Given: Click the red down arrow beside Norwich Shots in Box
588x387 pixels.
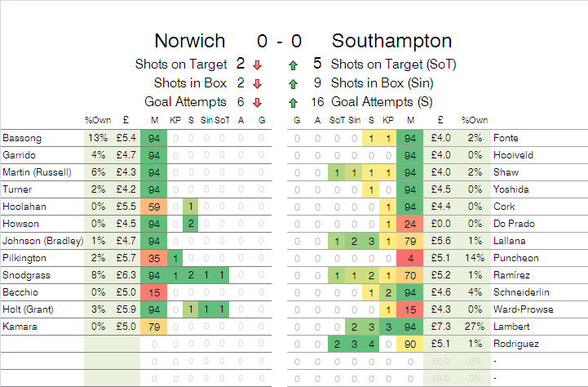Looking at the screenshot, I should (257, 83).
